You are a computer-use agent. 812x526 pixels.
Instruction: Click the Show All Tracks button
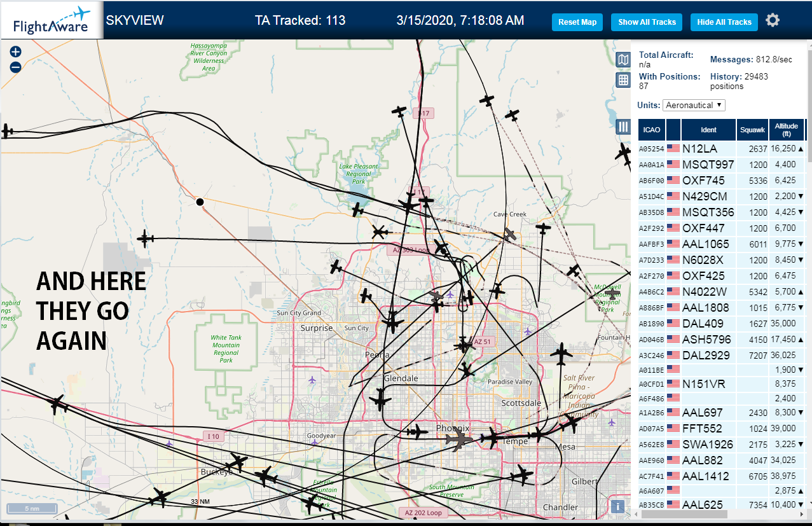click(647, 22)
